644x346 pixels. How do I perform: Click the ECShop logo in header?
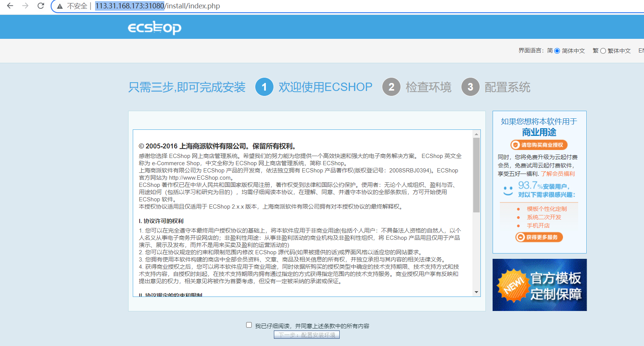154,27
